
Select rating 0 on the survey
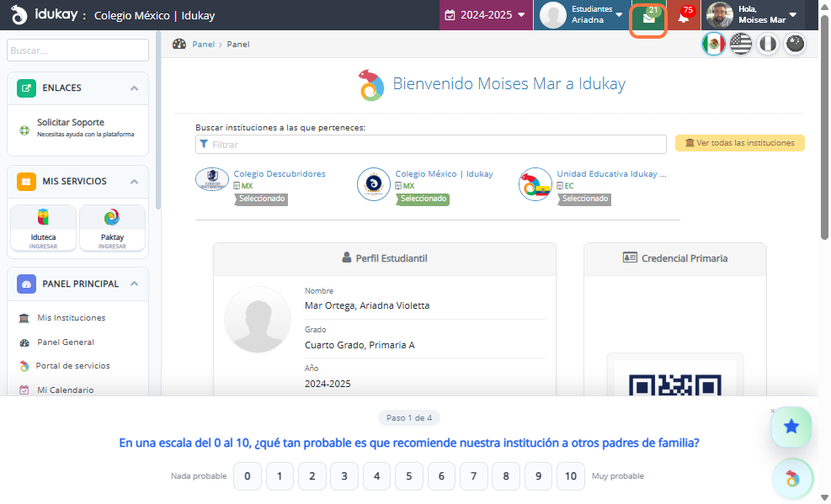click(x=248, y=476)
